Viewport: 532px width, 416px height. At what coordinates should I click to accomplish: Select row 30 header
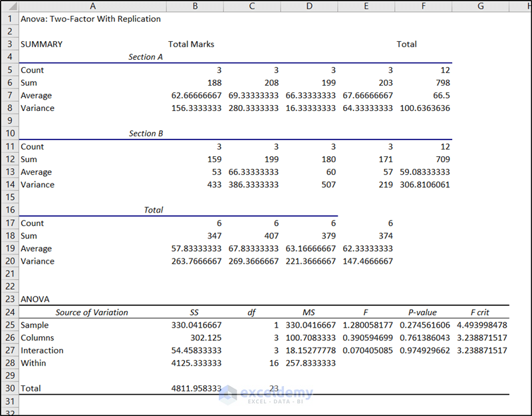[10, 388]
